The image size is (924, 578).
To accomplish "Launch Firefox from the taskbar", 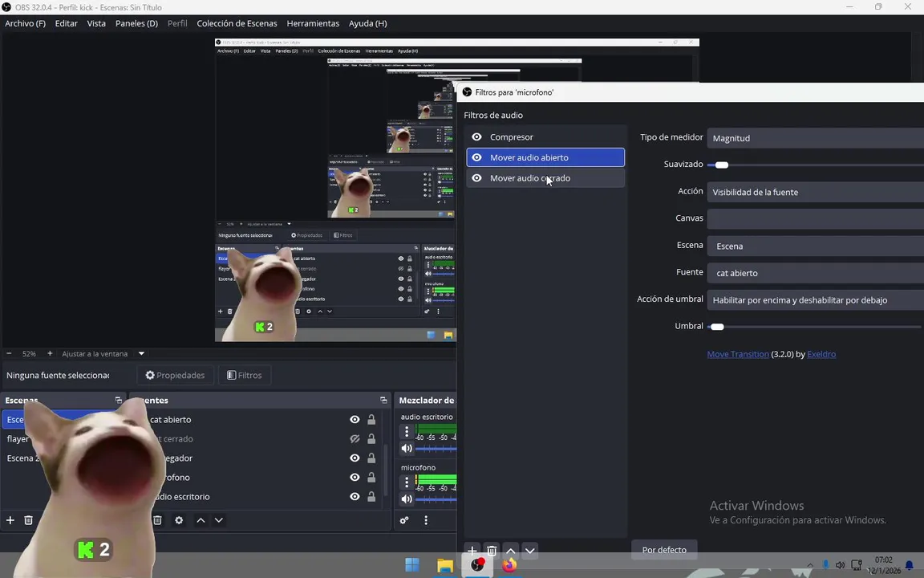I will 509,565.
